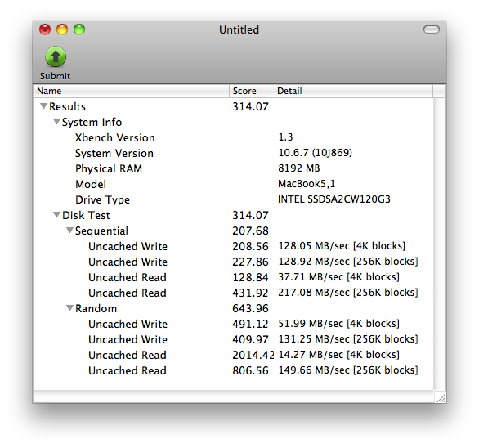Select Uncached Read row scoring 431.92
Screen dimensions: 479x448
click(x=233, y=293)
